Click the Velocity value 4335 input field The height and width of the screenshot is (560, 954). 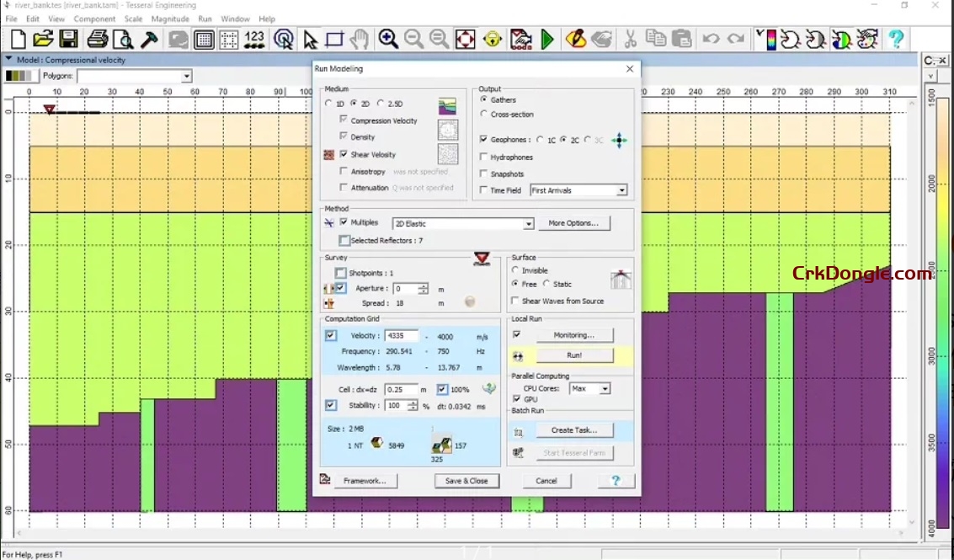click(x=402, y=335)
